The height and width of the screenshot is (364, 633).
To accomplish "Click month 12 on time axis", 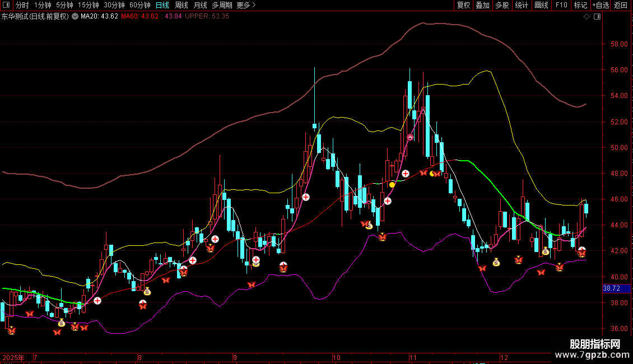I will [x=504, y=357].
